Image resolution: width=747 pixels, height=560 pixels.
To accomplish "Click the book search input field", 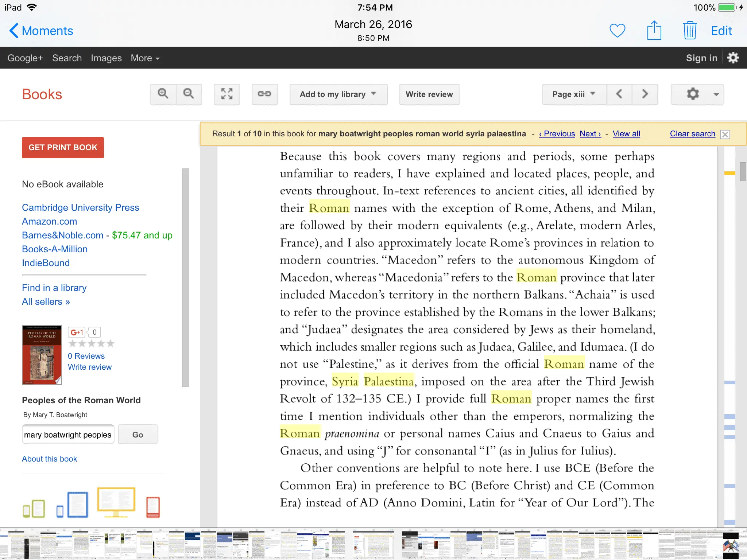I will point(68,435).
